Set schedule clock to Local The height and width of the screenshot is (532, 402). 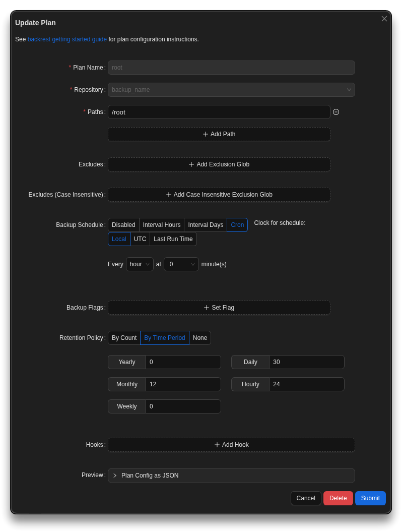pos(119,239)
